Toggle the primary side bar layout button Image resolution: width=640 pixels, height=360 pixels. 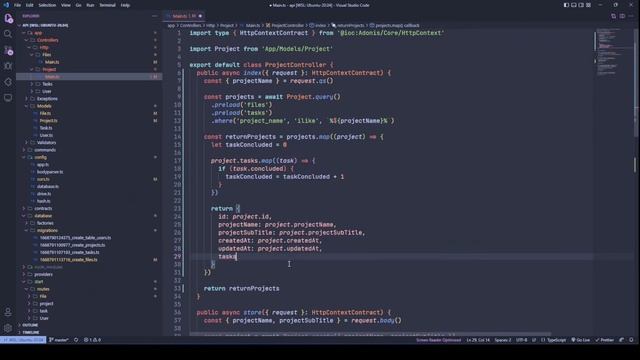coord(566,5)
